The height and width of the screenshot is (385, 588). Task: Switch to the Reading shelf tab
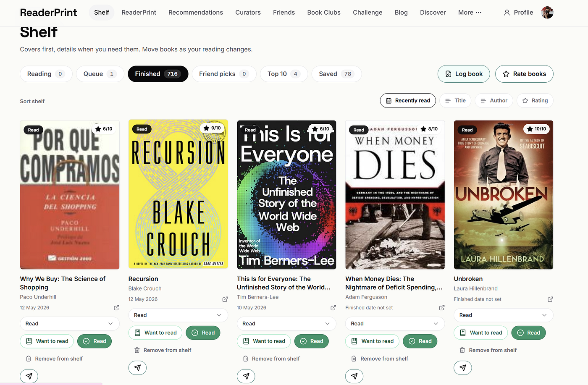coord(46,74)
